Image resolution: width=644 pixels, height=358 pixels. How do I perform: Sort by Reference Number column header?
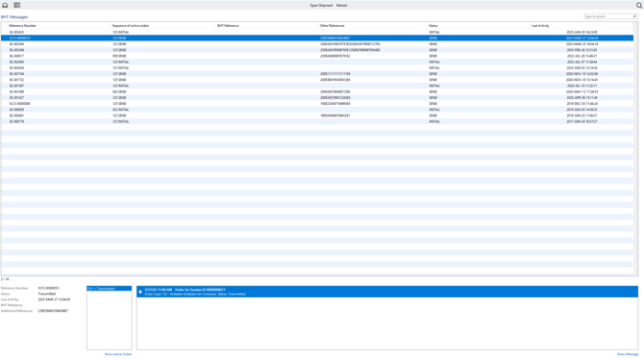[23, 25]
